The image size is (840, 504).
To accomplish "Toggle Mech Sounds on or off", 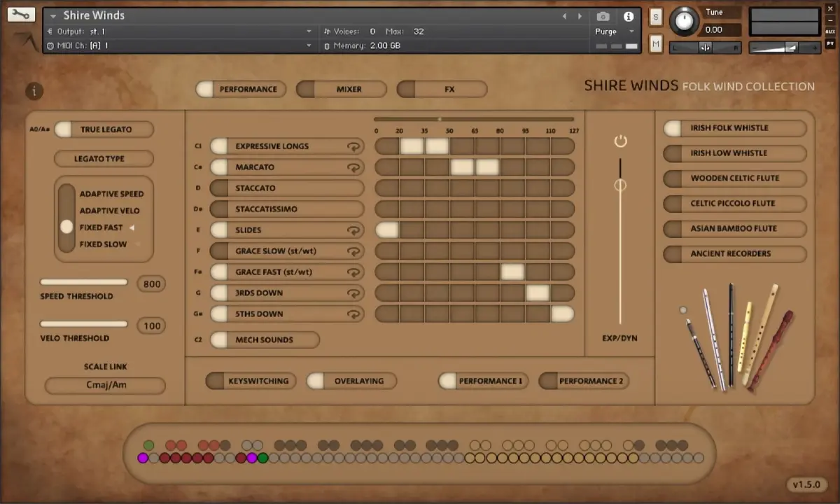I will pos(265,340).
